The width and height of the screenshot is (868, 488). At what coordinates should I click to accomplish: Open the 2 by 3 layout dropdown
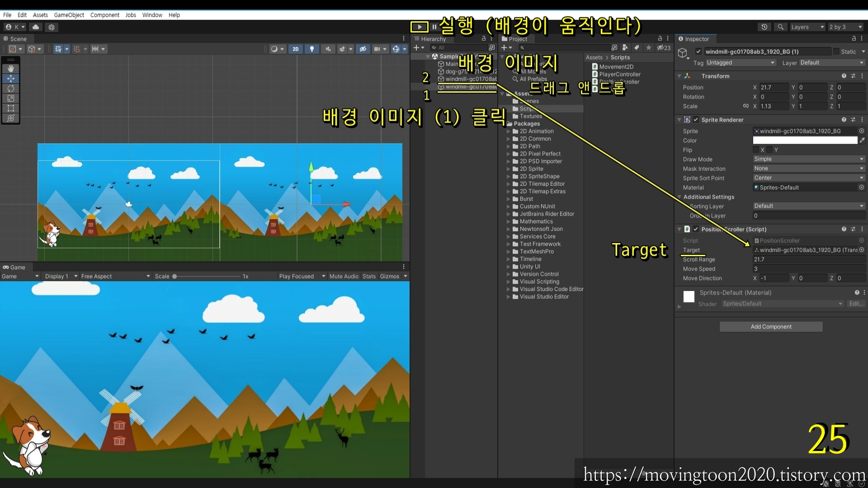(x=845, y=27)
